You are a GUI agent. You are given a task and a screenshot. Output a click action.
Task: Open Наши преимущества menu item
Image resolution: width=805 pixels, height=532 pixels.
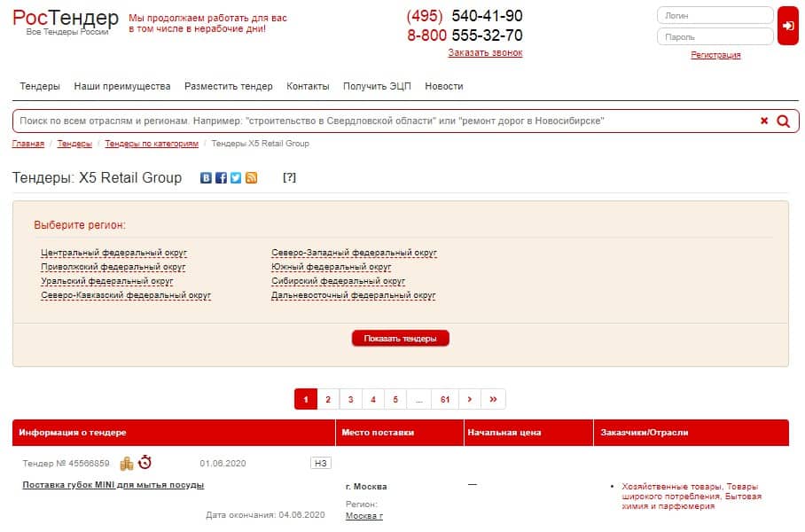click(x=122, y=86)
